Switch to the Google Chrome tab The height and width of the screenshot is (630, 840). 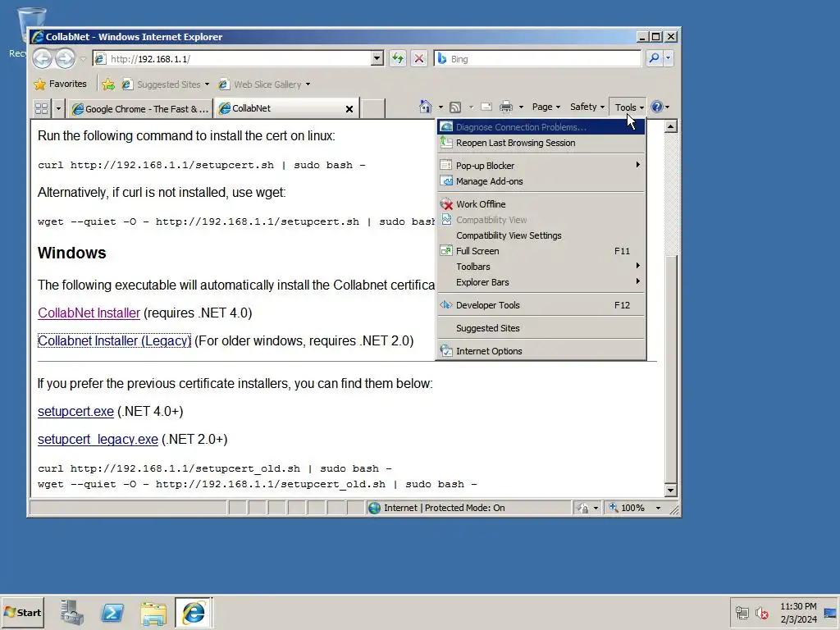[x=140, y=109]
